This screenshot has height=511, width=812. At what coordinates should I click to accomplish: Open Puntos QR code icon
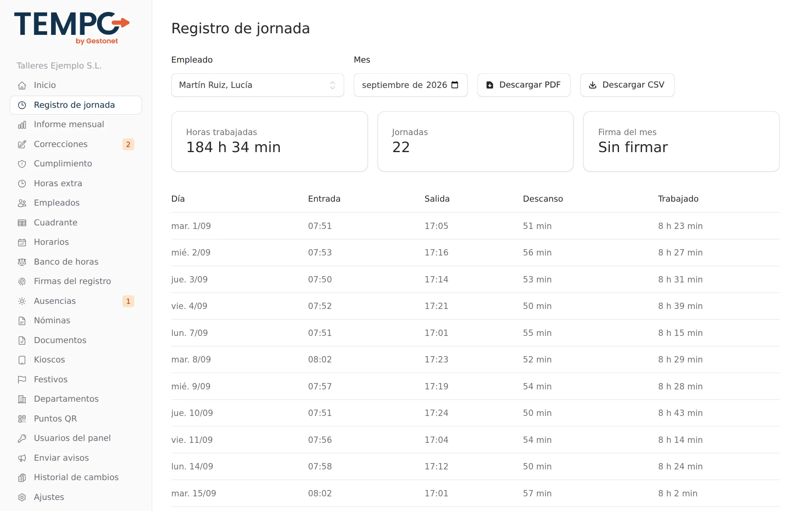tap(22, 419)
